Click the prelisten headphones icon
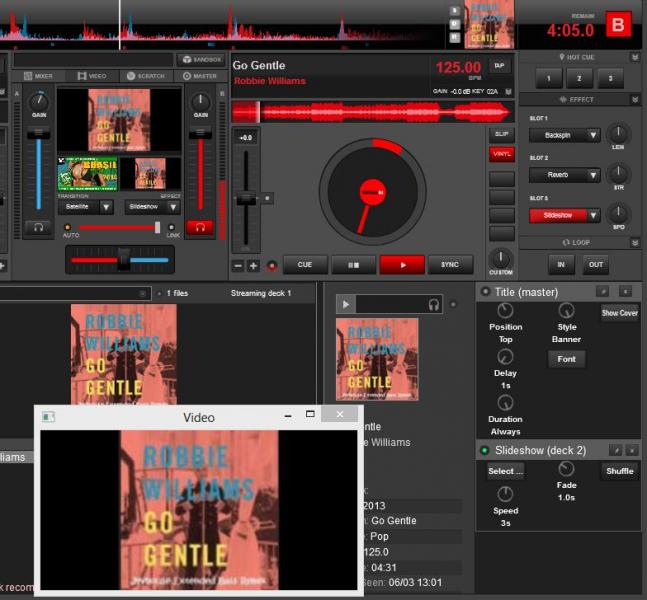647x600 pixels. (x=434, y=304)
